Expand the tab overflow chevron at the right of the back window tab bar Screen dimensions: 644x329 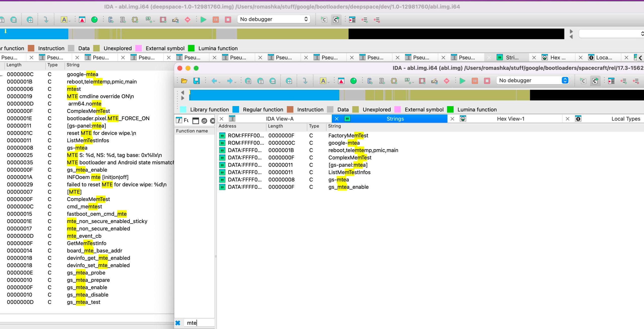(640, 58)
